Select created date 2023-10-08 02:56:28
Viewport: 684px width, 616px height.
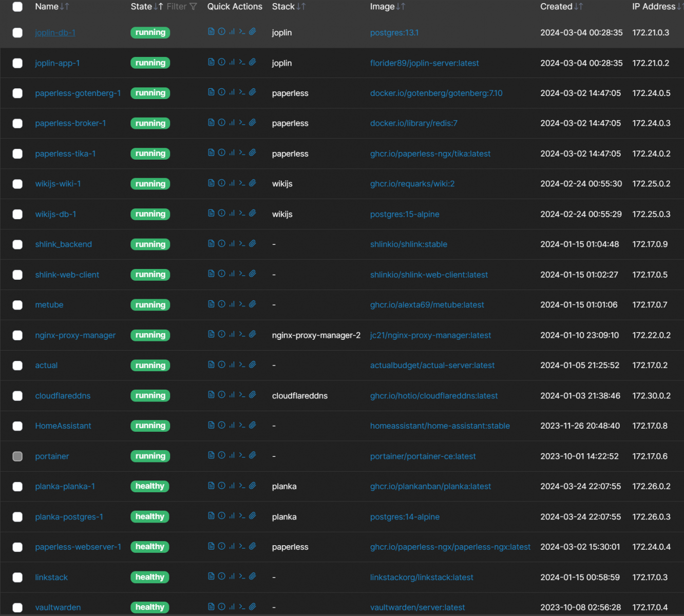click(x=580, y=608)
